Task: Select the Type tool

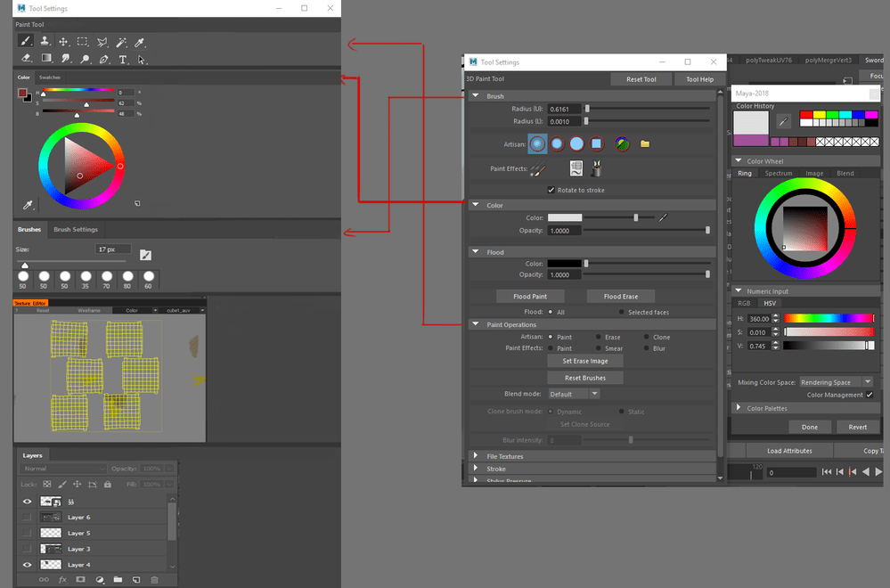Action: [x=123, y=59]
